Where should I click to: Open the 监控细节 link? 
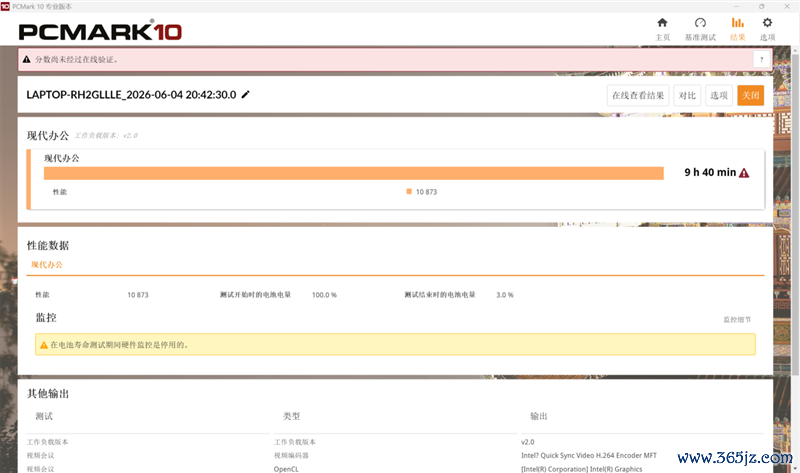point(737,319)
